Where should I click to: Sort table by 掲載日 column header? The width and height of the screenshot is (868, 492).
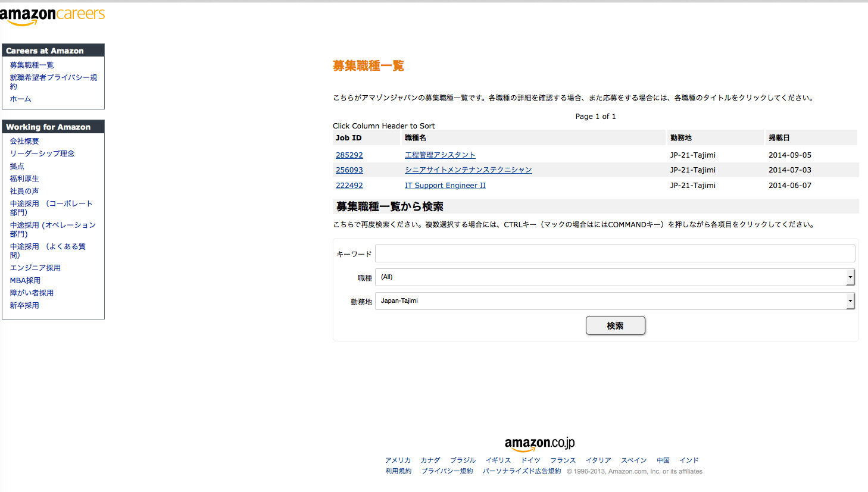[779, 137]
